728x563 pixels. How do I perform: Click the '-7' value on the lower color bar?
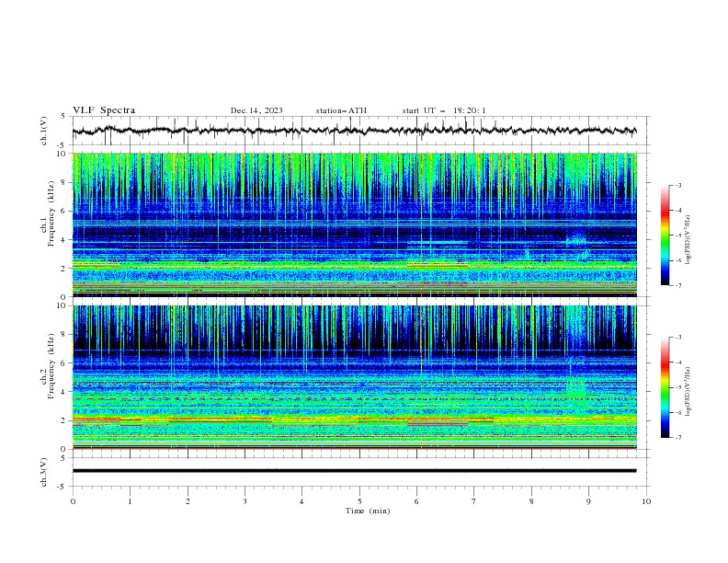[x=678, y=437]
